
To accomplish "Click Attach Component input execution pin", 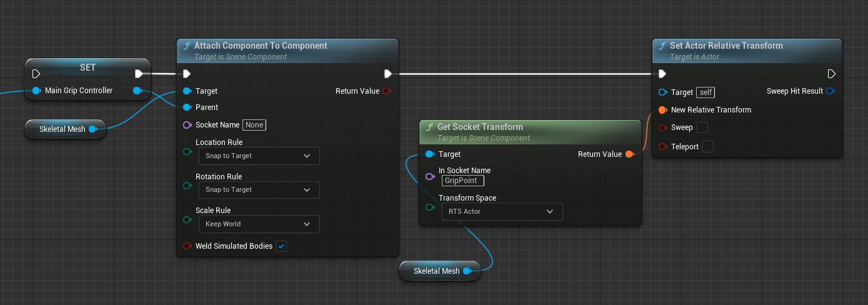I will point(187,74).
